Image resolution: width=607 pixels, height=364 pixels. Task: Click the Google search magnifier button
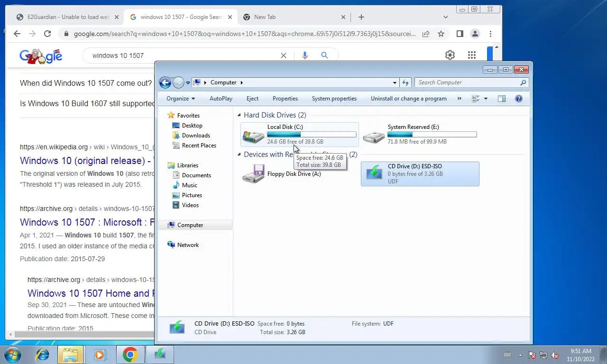(325, 55)
